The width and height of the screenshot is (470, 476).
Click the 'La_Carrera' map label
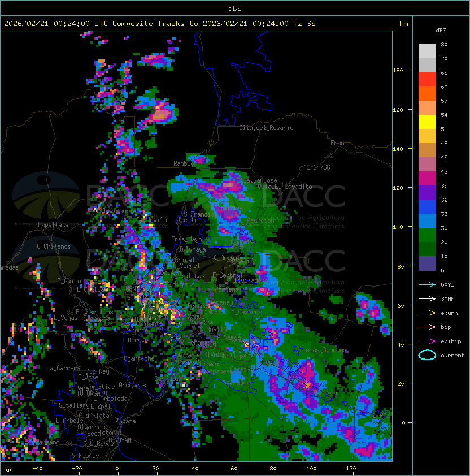pyautogui.click(x=63, y=368)
